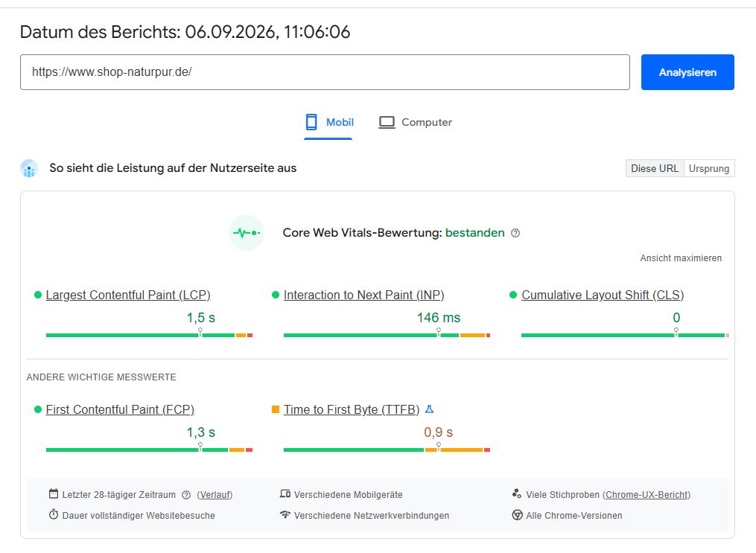
Task: Click the green dot beside CLS
Action: [x=513, y=295]
